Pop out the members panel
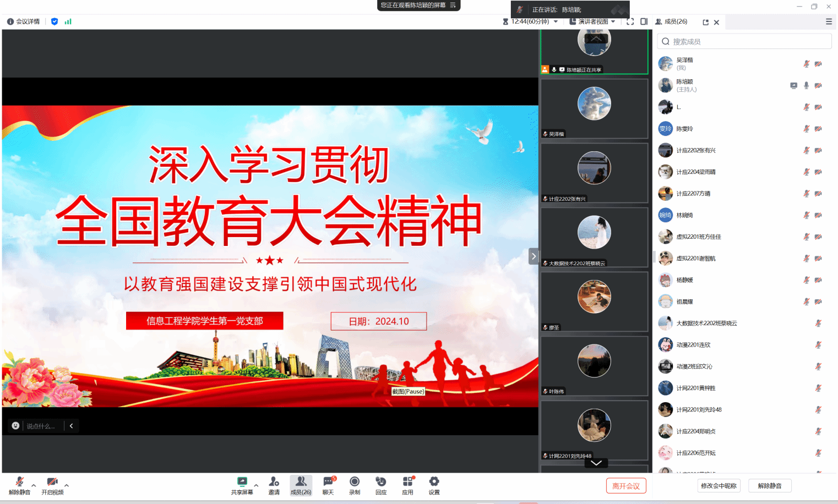Image resolution: width=838 pixels, height=504 pixels. tap(705, 22)
